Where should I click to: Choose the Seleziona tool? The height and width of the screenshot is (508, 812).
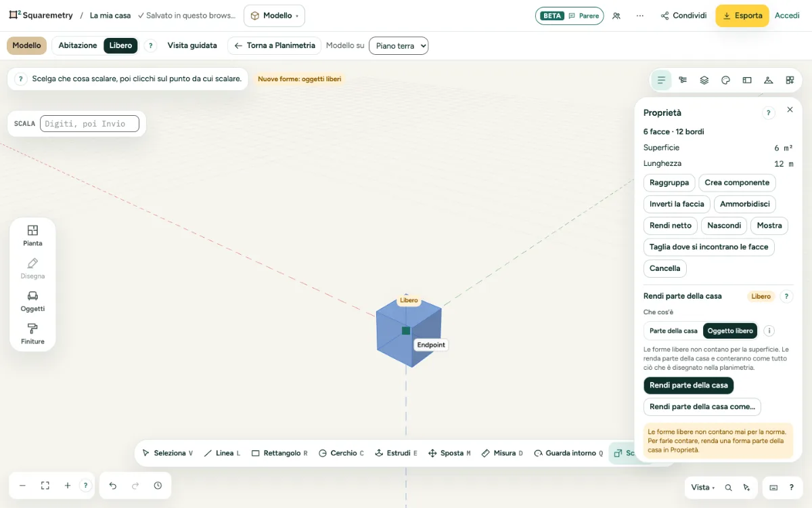(167, 453)
